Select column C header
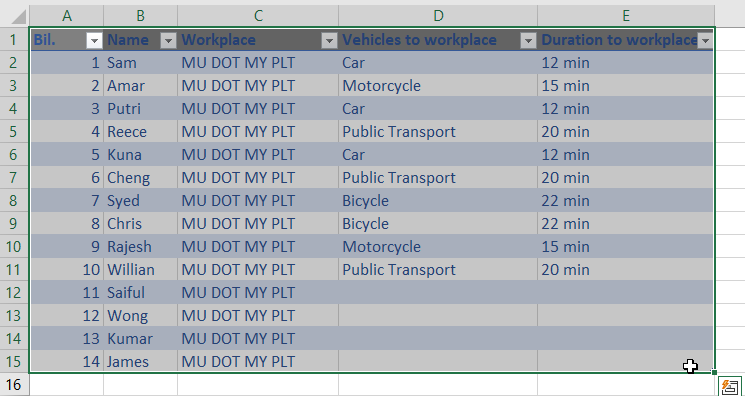The image size is (745, 396). pyautogui.click(x=258, y=16)
